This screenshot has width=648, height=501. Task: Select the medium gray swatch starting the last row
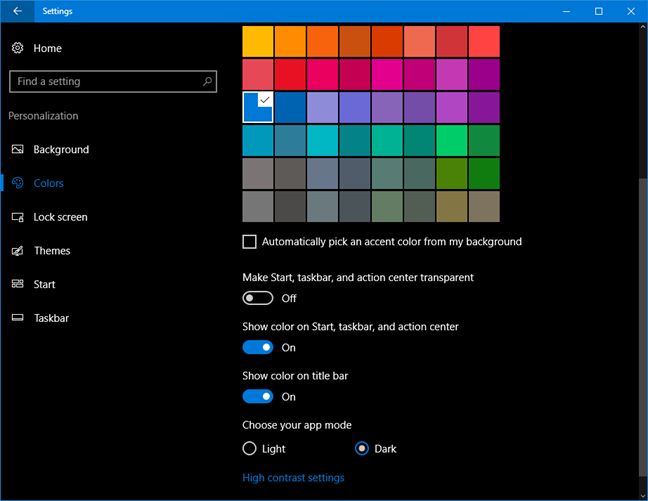pyautogui.click(x=258, y=206)
